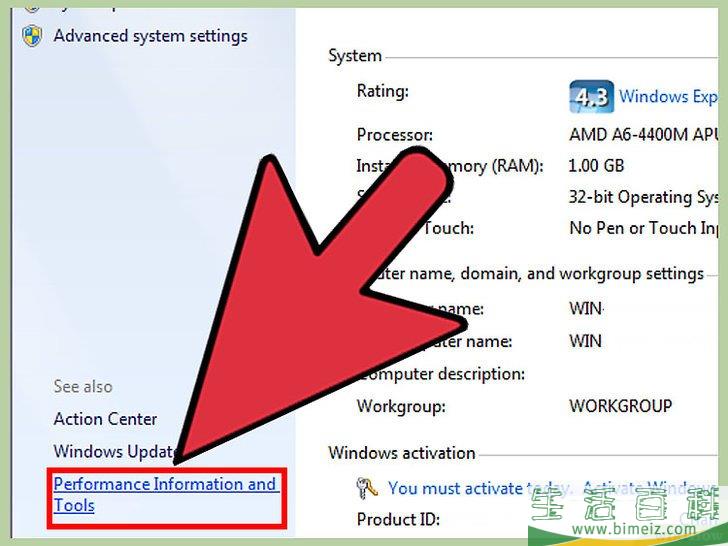Click the Windows activation section heading

pyautogui.click(x=402, y=453)
